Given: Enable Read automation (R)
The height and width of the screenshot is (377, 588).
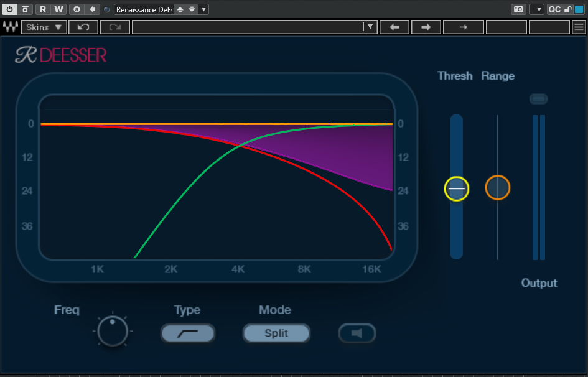Looking at the screenshot, I should point(43,9).
